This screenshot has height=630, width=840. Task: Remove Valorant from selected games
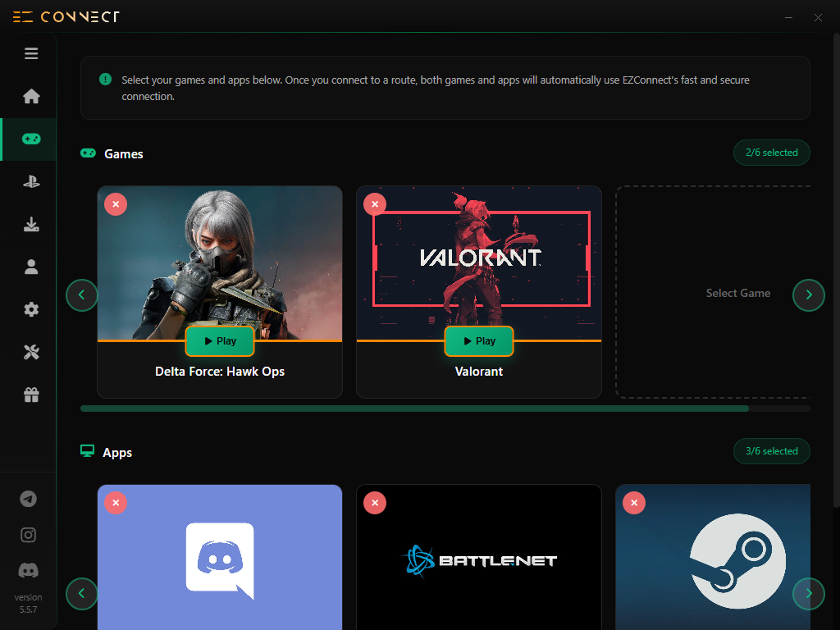375,204
